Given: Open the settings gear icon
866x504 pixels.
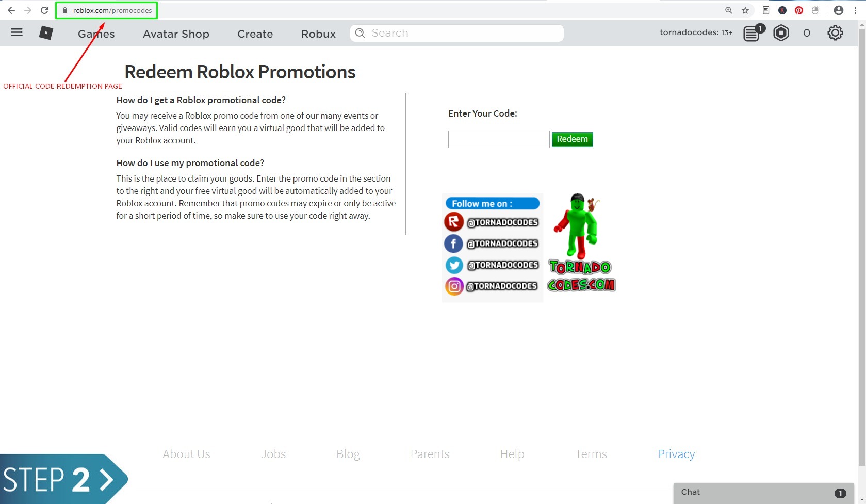Looking at the screenshot, I should (835, 33).
